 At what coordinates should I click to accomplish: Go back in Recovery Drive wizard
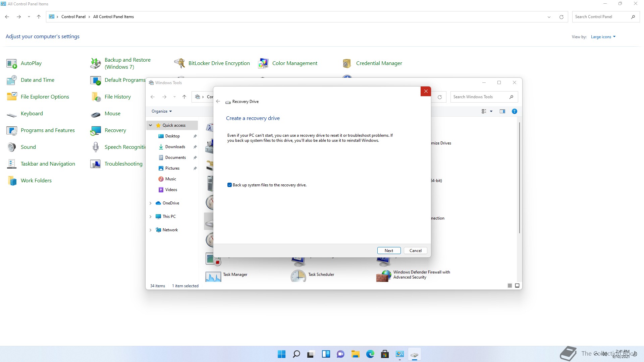[218, 101]
